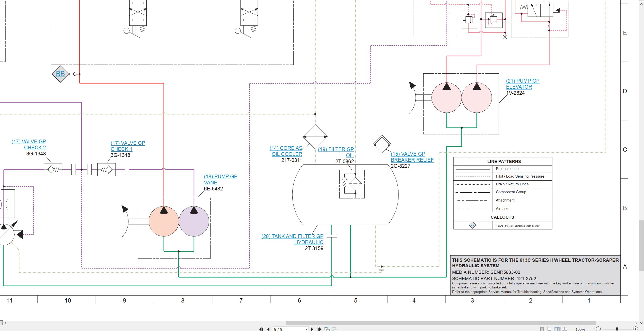Viewport: 644px width, 331px height.
Task: Click the orange vane pump circle
Action: [x=164, y=221]
